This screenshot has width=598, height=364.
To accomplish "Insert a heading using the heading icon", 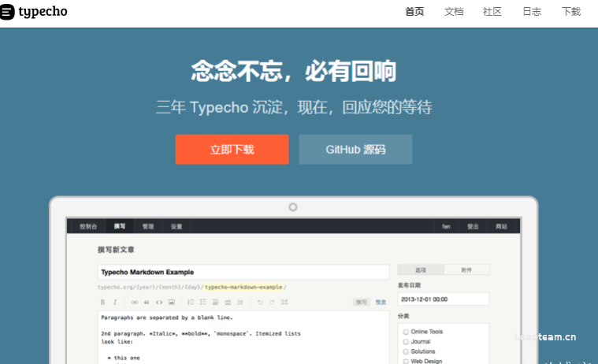I will coord(215,303).
